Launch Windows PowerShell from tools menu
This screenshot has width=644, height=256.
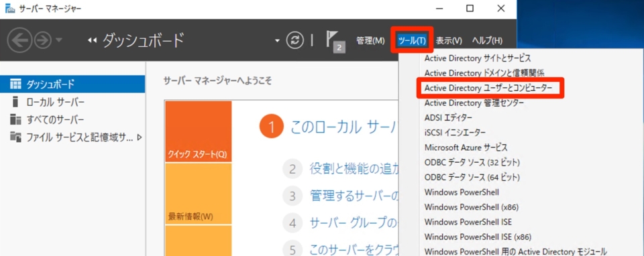(462, 192)
